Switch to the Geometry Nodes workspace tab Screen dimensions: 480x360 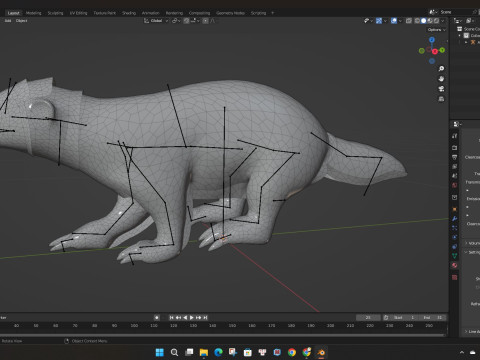click(230, 13)
